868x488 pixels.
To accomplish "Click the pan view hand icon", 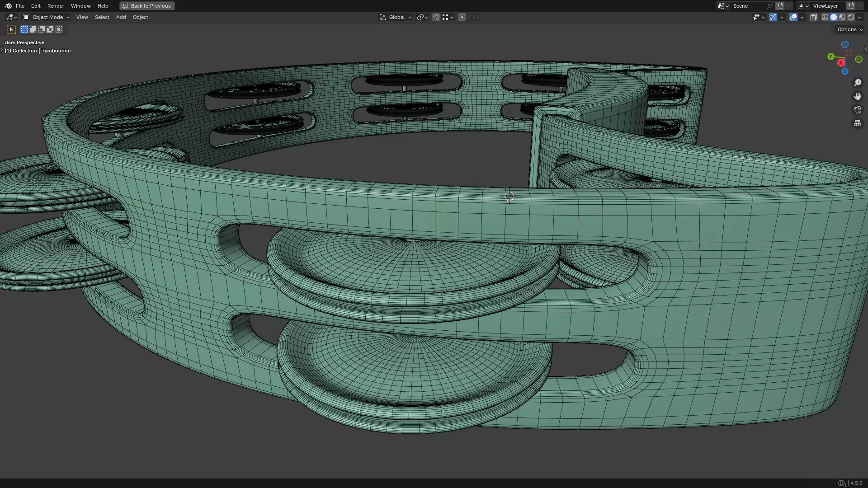I will tap(858, 96).
